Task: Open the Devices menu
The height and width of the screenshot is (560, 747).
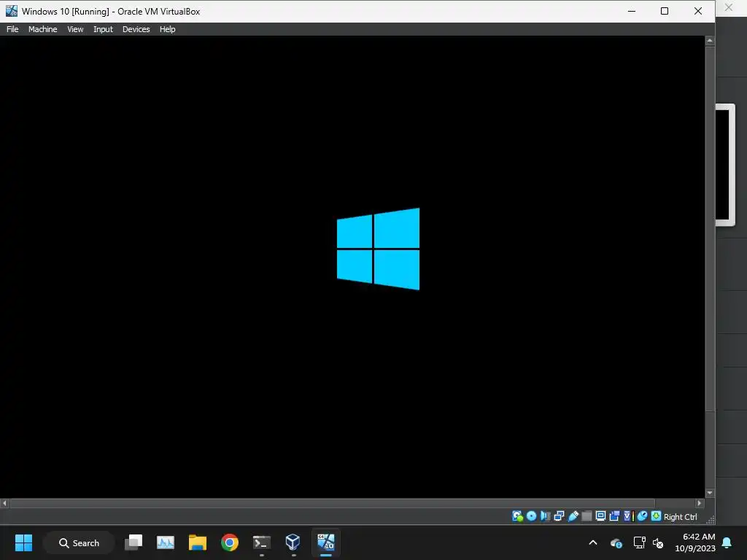Action: coord(136,29)
